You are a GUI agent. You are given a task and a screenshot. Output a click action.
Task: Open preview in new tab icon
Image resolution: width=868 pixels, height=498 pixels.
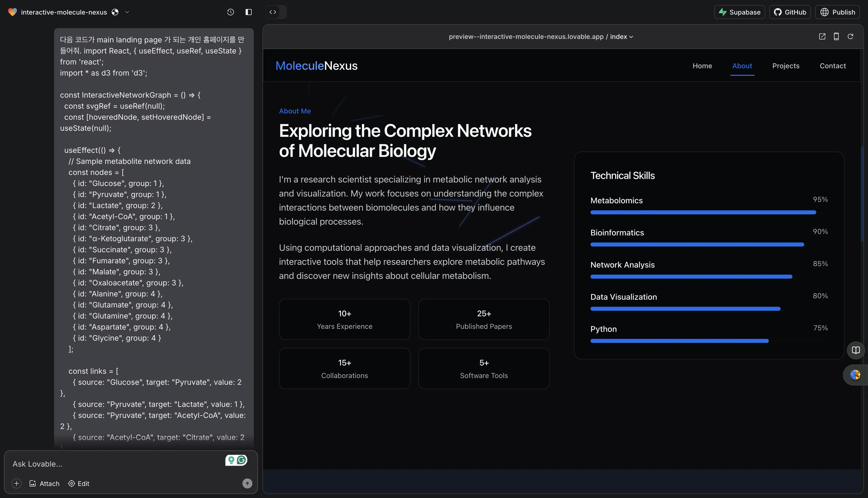click(x=822, y=37)
